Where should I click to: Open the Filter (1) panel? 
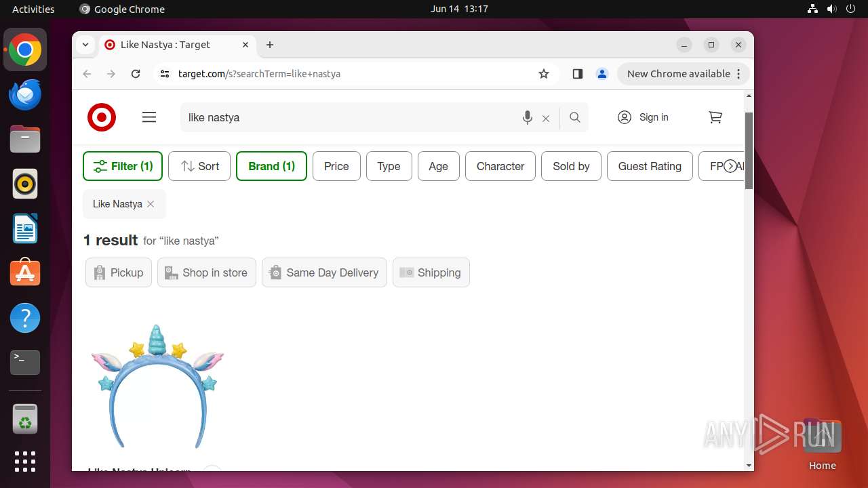pos(123,166)
